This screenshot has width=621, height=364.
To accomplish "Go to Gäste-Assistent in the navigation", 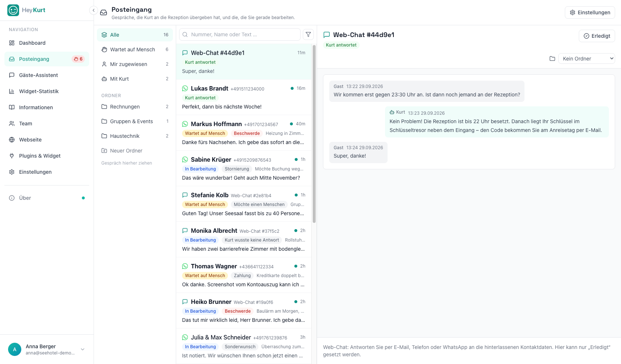I will point(47,75).
